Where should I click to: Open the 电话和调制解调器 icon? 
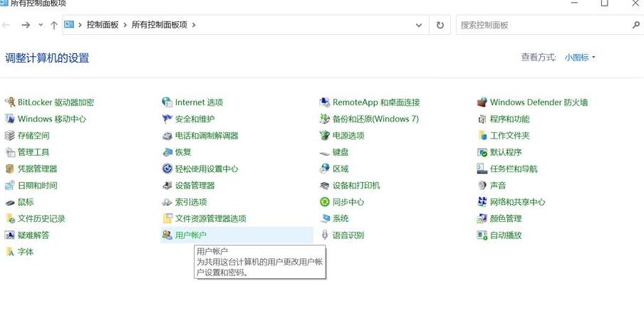(x=167, y=135)
